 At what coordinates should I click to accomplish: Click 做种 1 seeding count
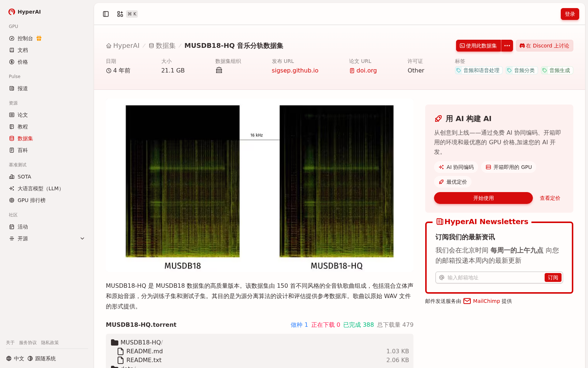click(x=299, y=325)
